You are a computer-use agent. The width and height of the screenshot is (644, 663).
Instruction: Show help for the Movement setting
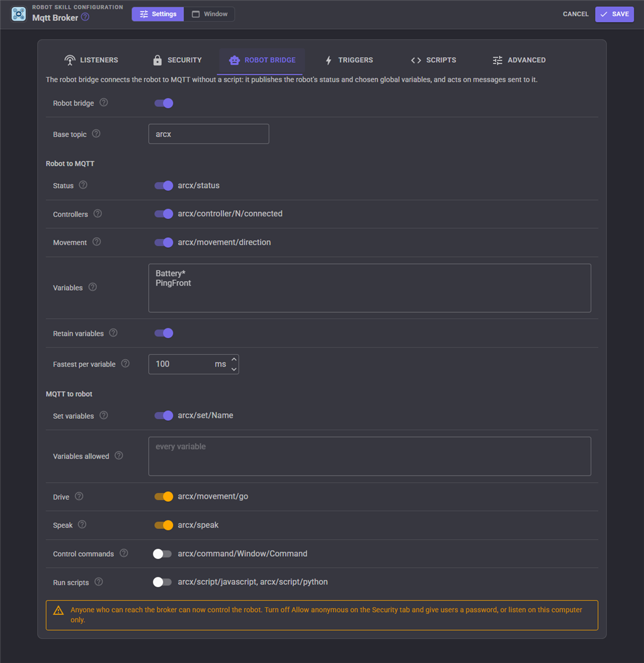tap(97, 242)
